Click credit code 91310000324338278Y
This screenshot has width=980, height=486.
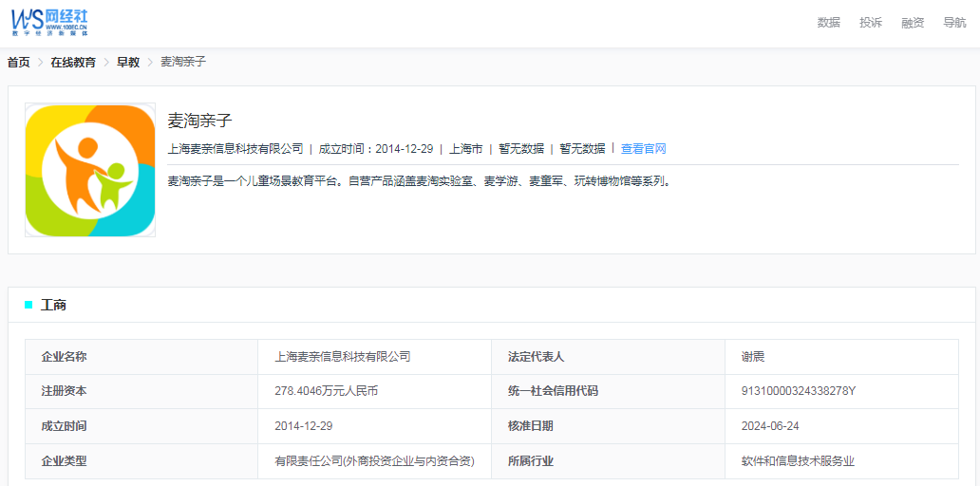(x=798, y=392)
